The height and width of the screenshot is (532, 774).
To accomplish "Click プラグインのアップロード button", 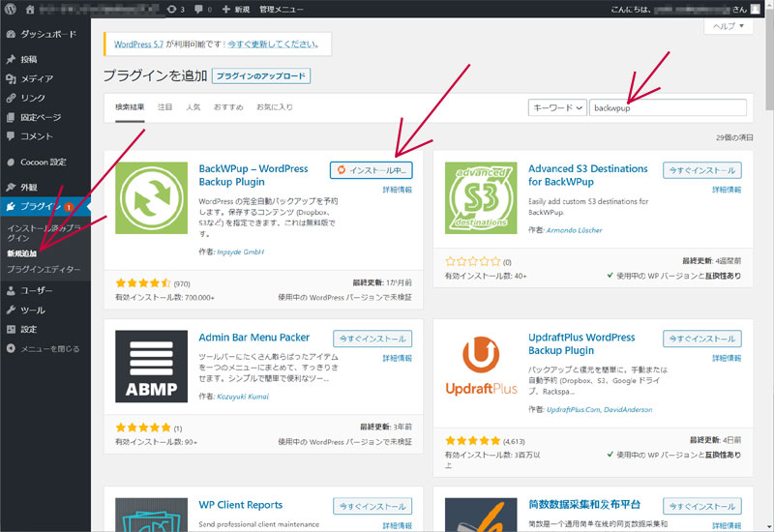I will [x=261, y=76].
